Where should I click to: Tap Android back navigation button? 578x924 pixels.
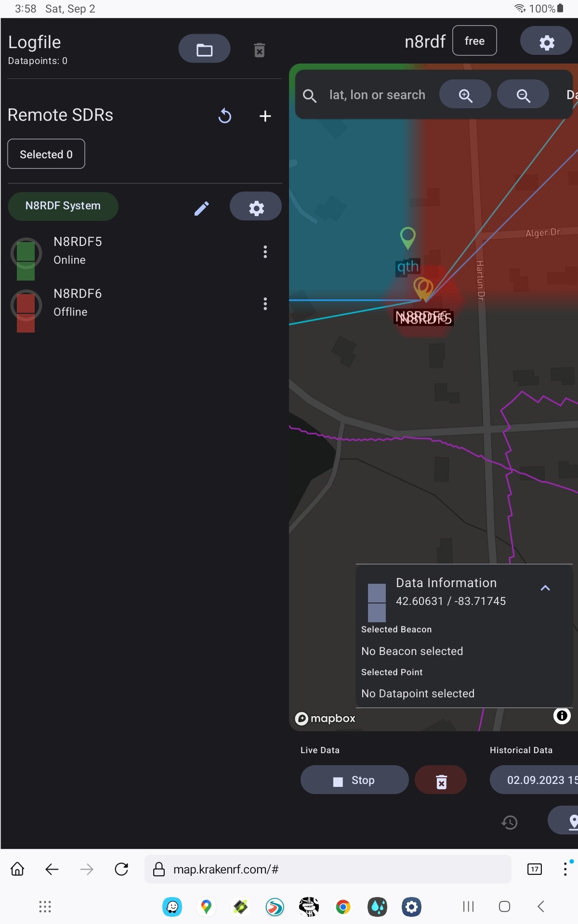click(x=540, y=907)
